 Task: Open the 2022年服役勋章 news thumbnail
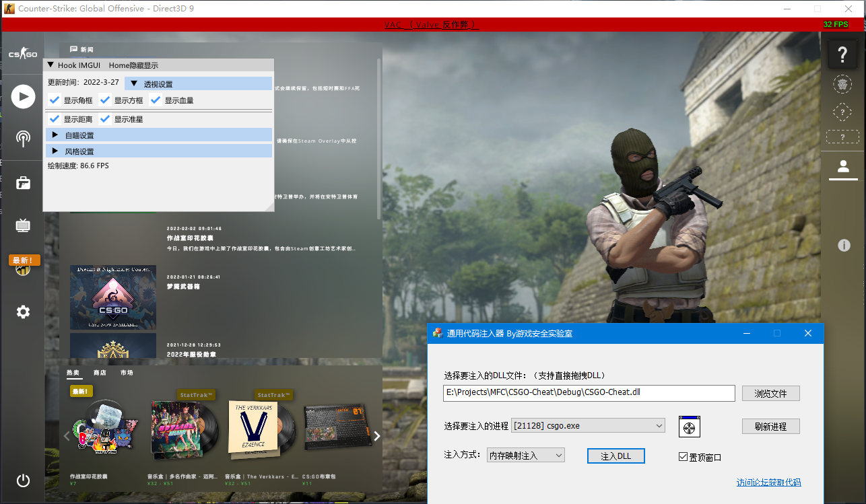(113, 345)
